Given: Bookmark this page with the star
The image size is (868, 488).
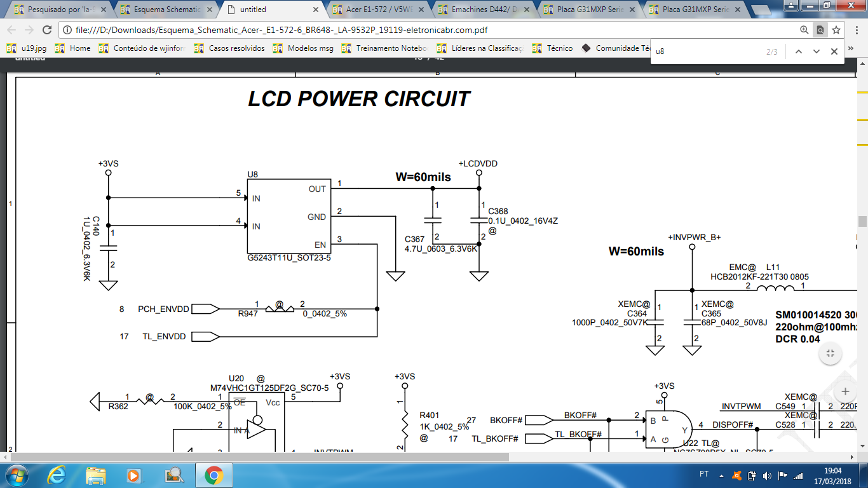Looking at the screenshot, I should pyautogui.click(x=836, y=30).
